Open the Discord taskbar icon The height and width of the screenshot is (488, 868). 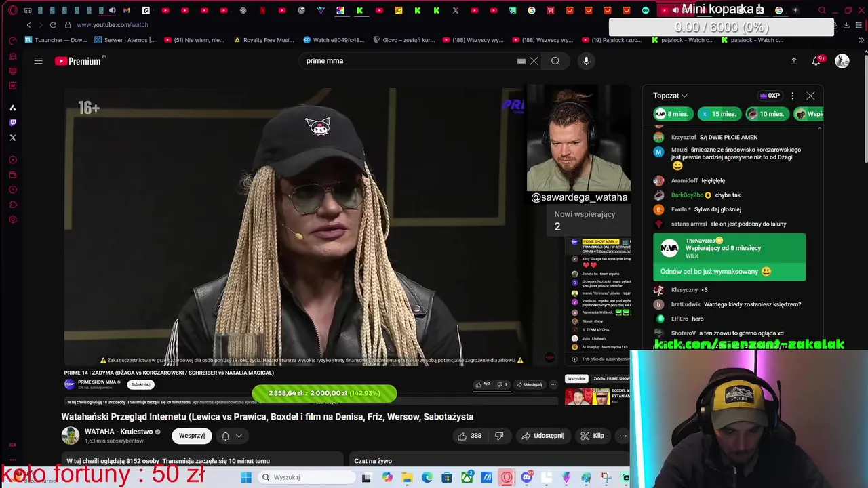click(527, 477)
